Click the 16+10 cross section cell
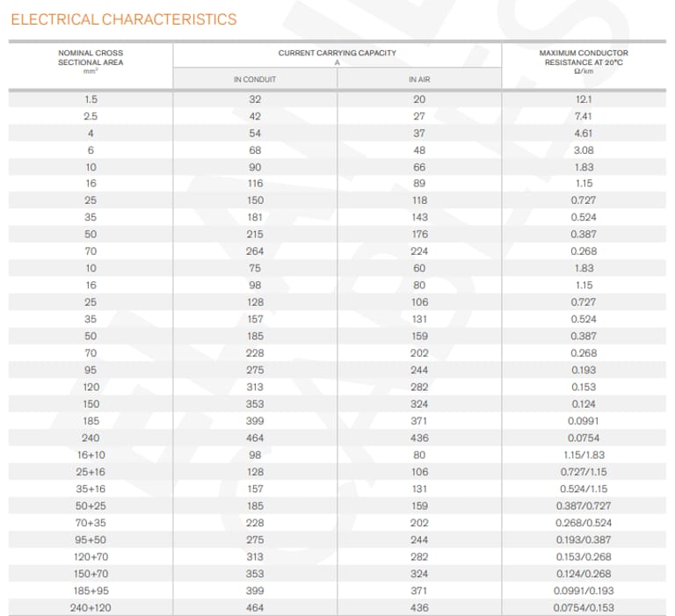Viewport: 675px width, 616px height. tap(91, 455)
